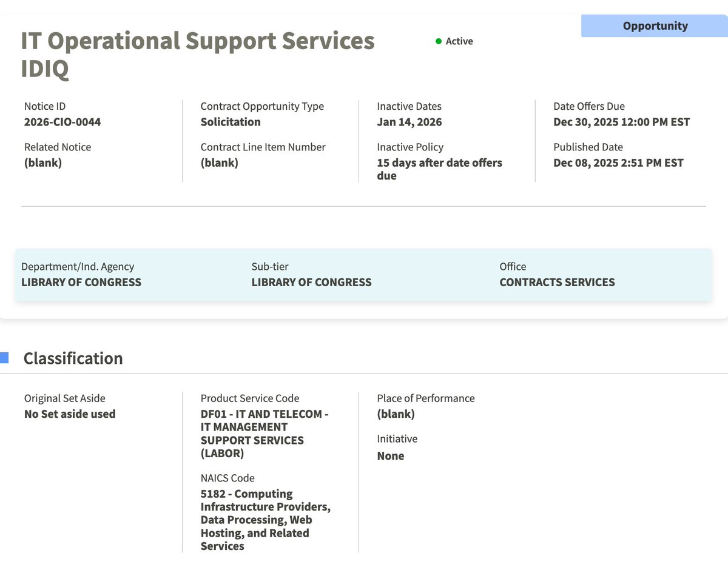The height and width of the screenshot is (573, 728).
Task: Click the Solicitation opportunity type value
Action: coord(231,122)
